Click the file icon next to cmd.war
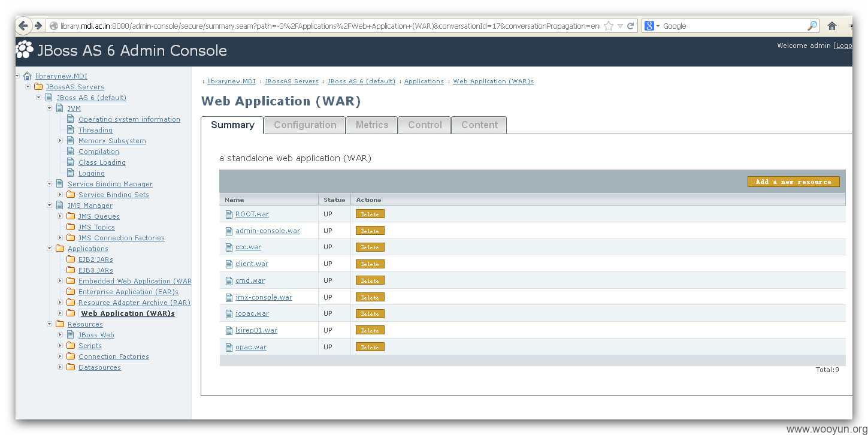Screen dimensions: 868x435 pyautogui.click(x=229, y=280)
